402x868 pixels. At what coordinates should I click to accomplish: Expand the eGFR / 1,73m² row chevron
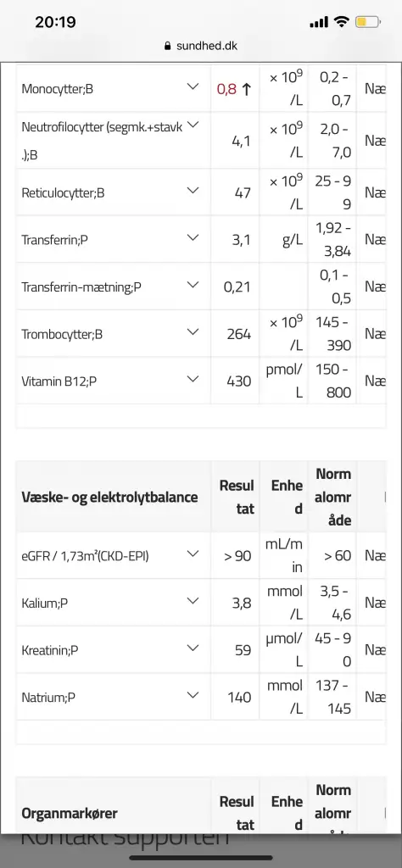[193, 553]
